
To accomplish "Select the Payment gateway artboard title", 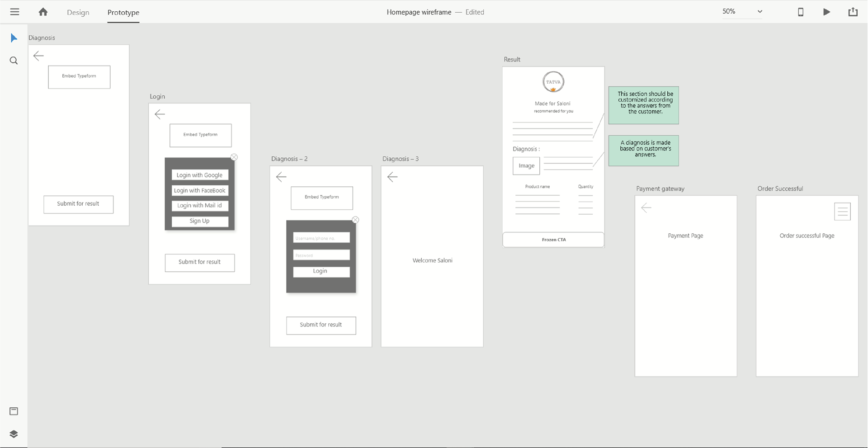I will pyautogui.click(x=660, y=189).
